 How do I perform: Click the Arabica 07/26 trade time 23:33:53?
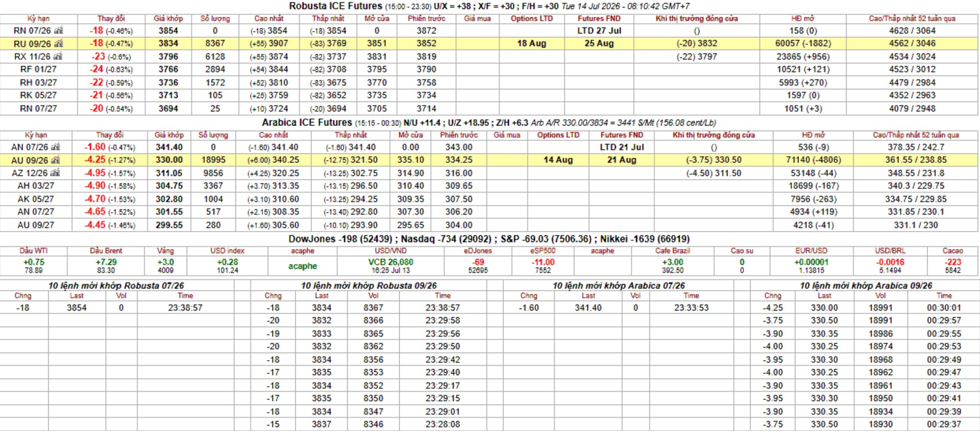691,307
